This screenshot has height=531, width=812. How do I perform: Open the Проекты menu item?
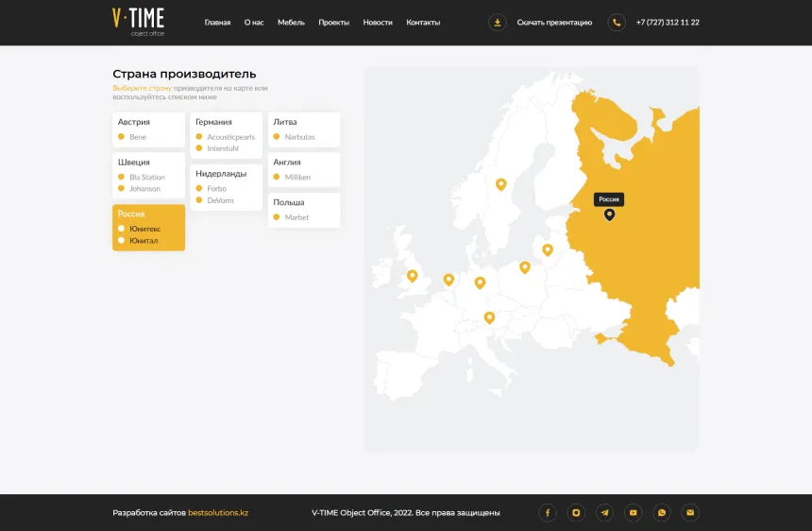point(334,23)
